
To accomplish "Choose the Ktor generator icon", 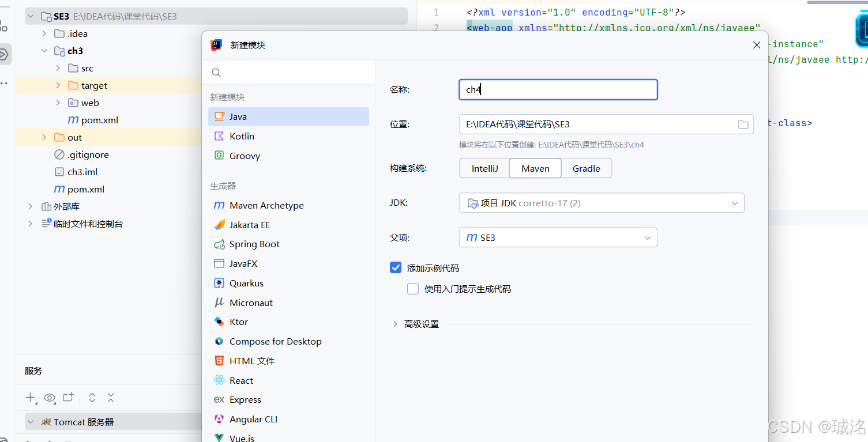I will 219,322.
